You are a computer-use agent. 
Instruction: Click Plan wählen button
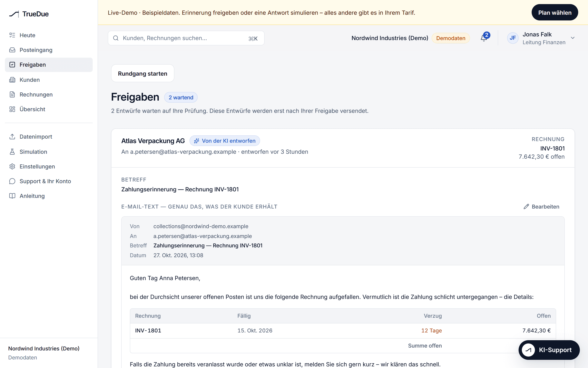555,12
